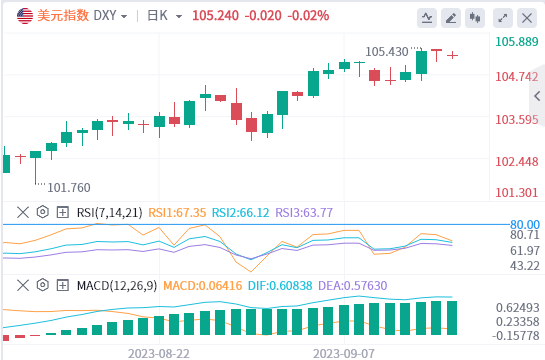545x360 pixels.
Task: Open MACD indicator settings hexagon icon
Action: click(42, 285)
